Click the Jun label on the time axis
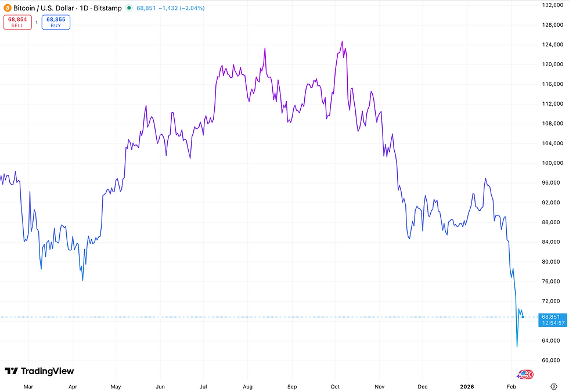 (160, 387)
